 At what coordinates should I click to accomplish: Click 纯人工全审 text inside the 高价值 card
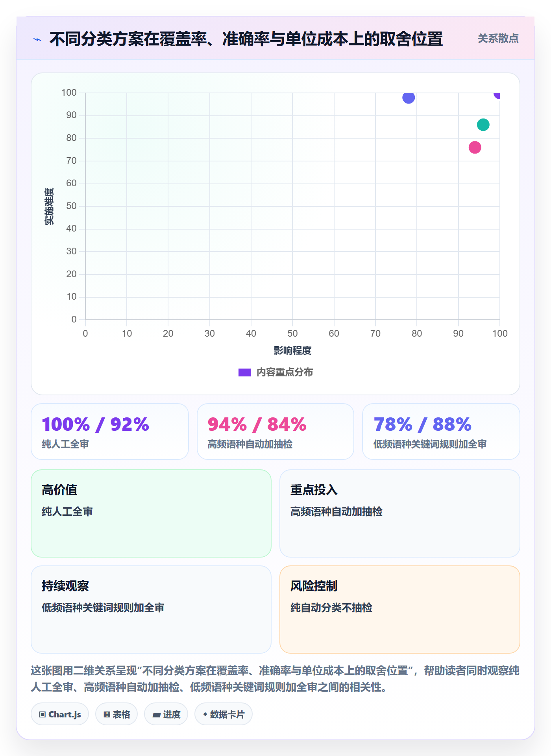pyautogui.click(x=67, y=512)
